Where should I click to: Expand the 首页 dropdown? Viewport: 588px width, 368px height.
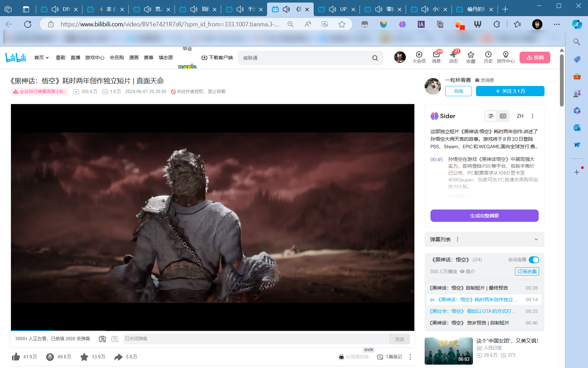coord(41,58)
